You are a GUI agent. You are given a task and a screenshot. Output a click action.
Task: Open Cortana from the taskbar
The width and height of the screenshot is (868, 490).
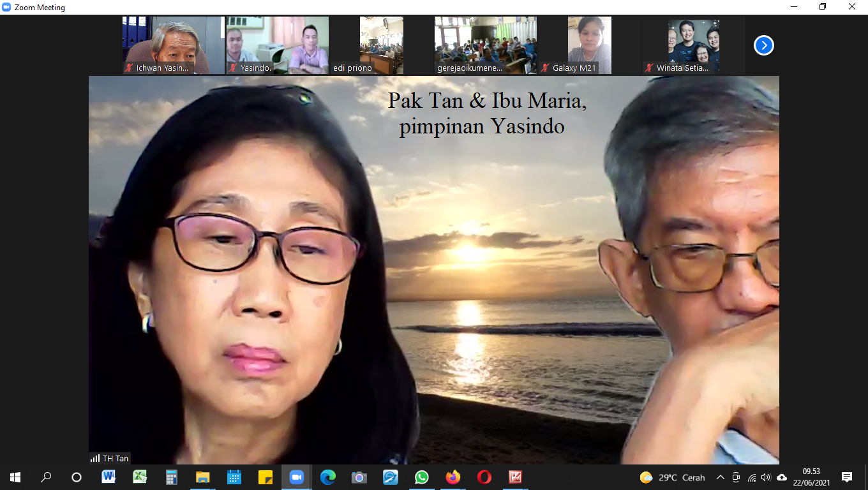pyautogui.click(x=77, y=477)
